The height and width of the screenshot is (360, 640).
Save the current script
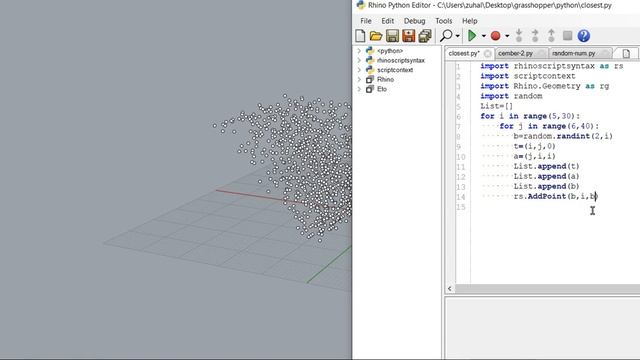tap(392, 36)
